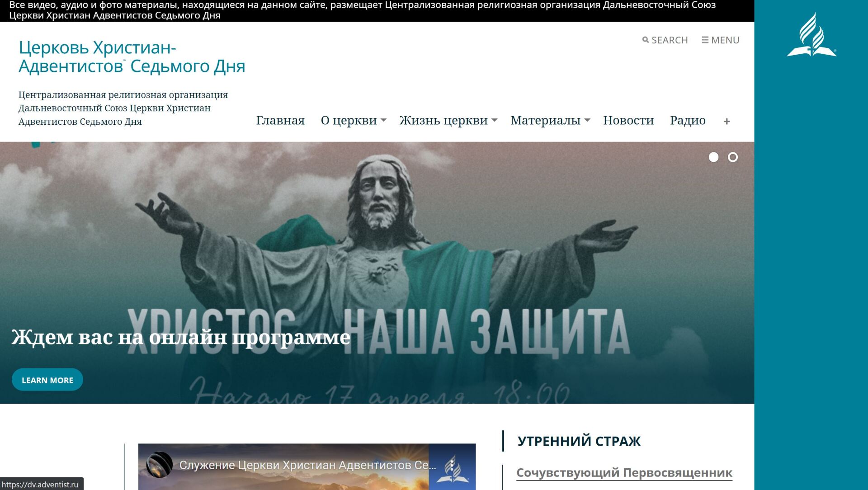The image size is (868, 490).
Task: Open the Жизнь церкви menu item
Action: pos(443,120)
